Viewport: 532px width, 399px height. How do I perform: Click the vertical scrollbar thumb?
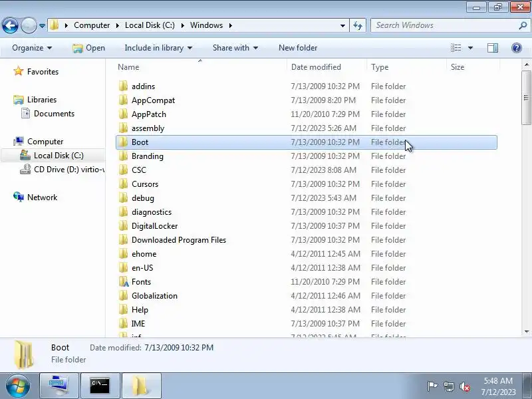point(526,98)
